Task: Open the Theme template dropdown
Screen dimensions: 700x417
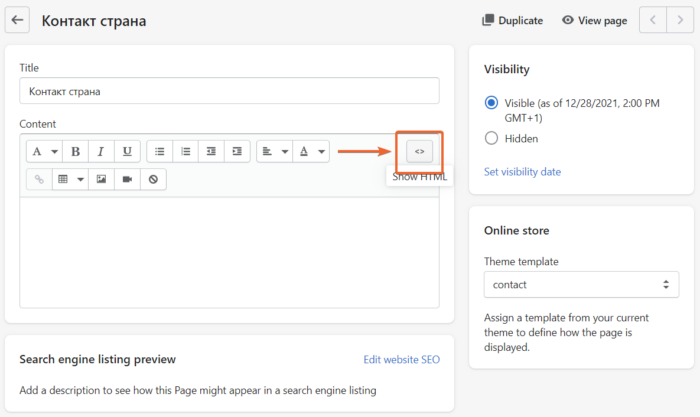Action: pyautogui.click(x=580, y=285)
